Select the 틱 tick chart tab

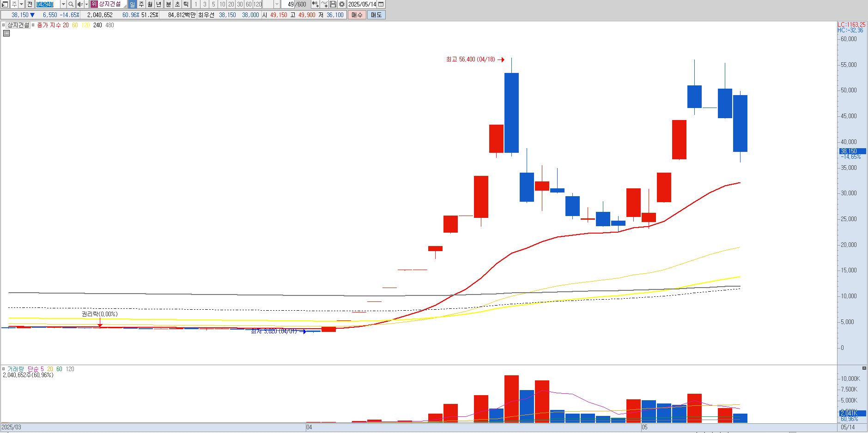point(186,4)
